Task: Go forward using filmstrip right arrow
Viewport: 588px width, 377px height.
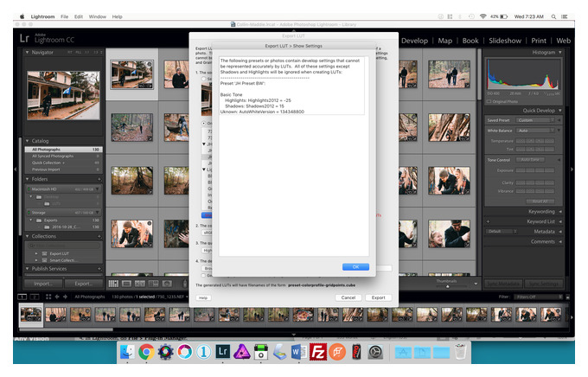Action: pos(65,297)
